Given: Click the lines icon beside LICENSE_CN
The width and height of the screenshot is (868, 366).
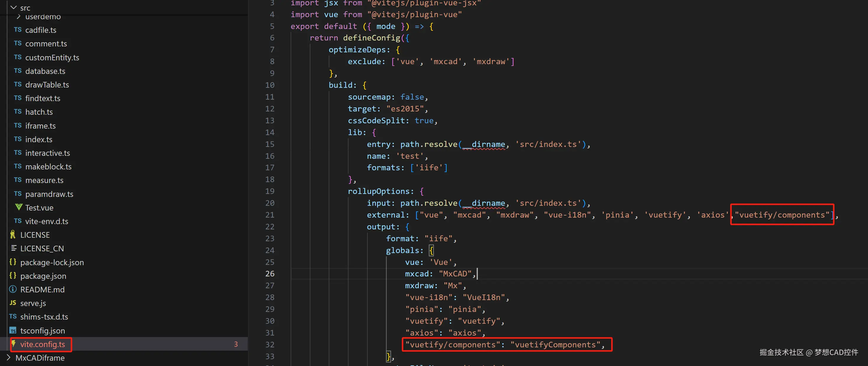Looking at the screenshot, I should coord(14,248).
